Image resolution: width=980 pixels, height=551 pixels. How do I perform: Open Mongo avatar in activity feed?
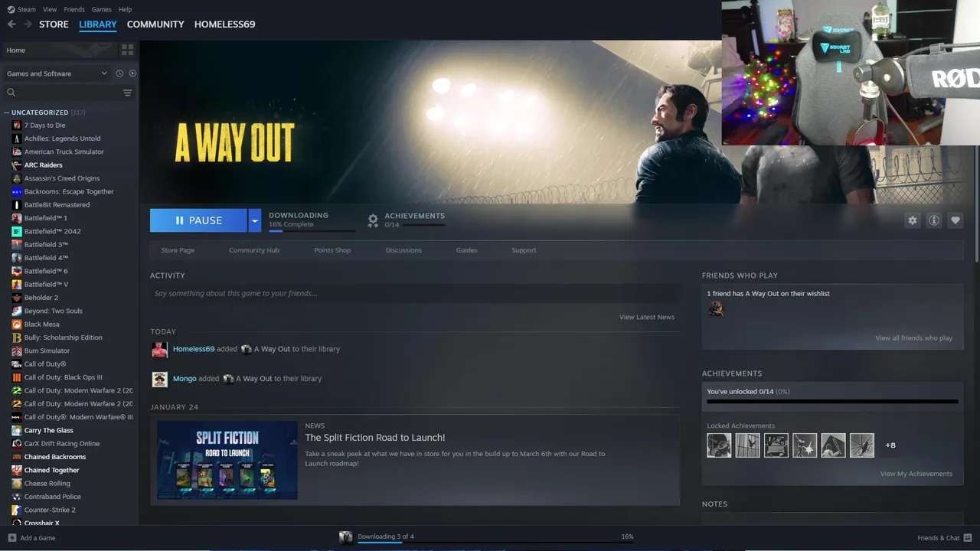(x=159, y=379)
